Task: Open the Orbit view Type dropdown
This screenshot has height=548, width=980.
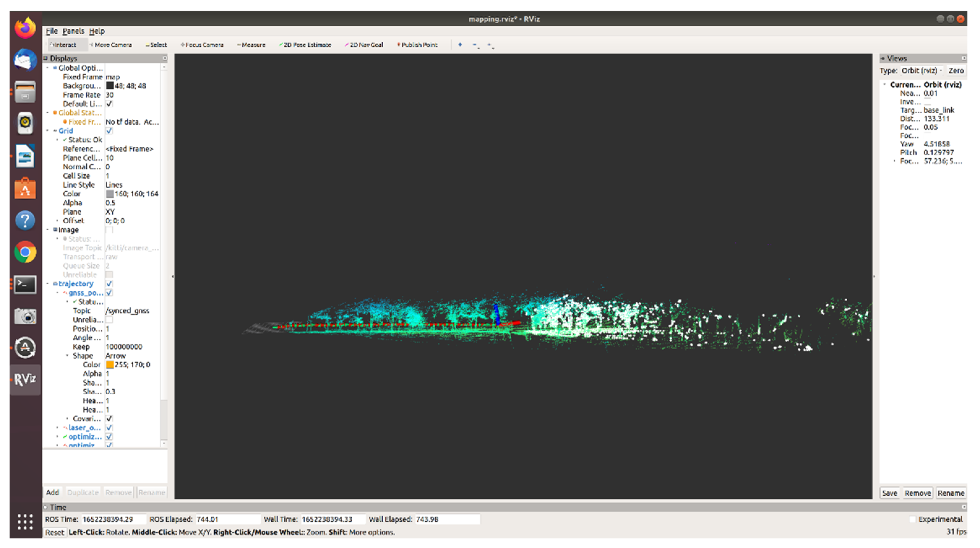Action: click(x=921, y=70)
